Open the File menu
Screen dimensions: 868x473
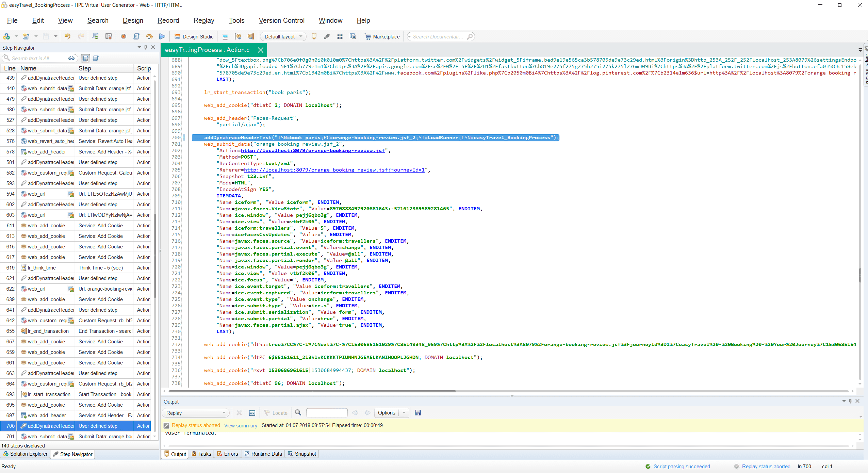(12, 20)
